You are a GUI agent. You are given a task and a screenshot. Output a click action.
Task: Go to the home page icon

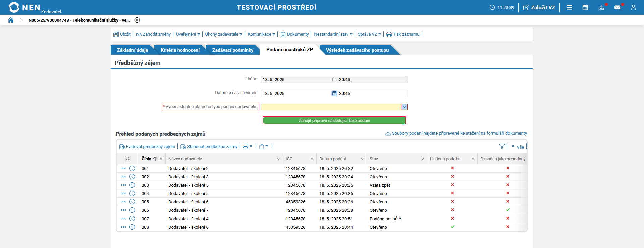11,20
